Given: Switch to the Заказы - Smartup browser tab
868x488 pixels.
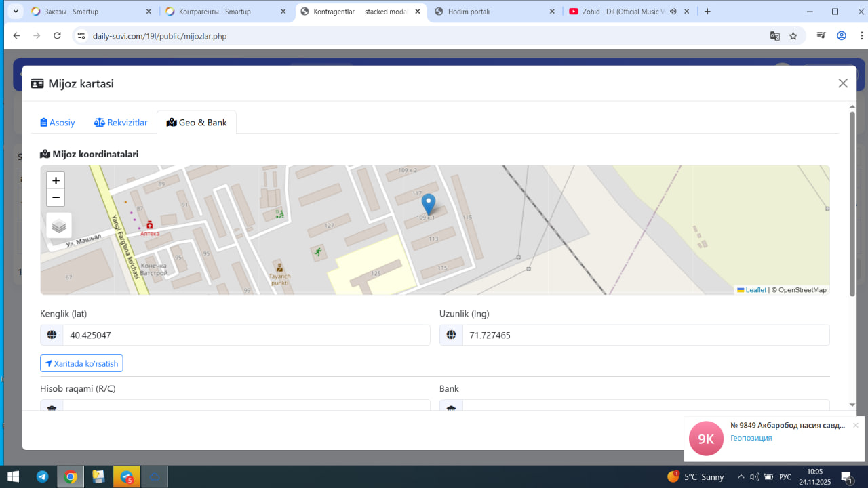Looking at the screenshot, I should pyautogui.click(x=90, y=12).
